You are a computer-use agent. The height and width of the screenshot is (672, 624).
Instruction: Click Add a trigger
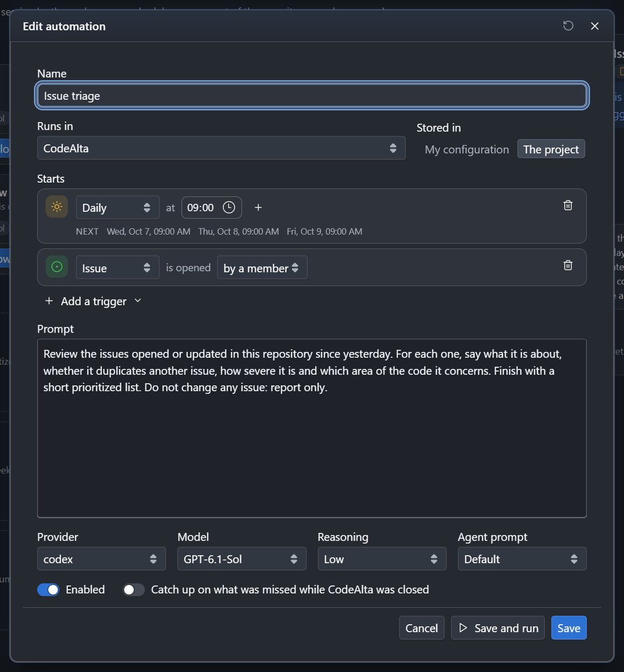click(94, 301)
